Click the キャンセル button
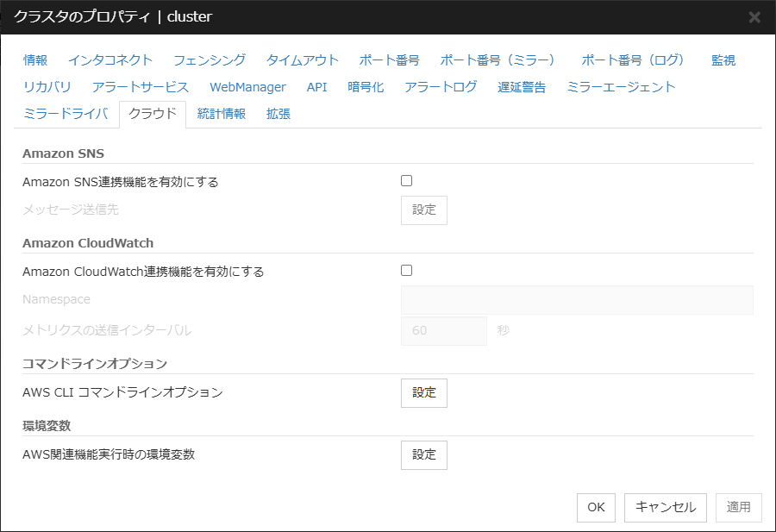Screen dimensions: 776x532 click(x=666, y=507)
